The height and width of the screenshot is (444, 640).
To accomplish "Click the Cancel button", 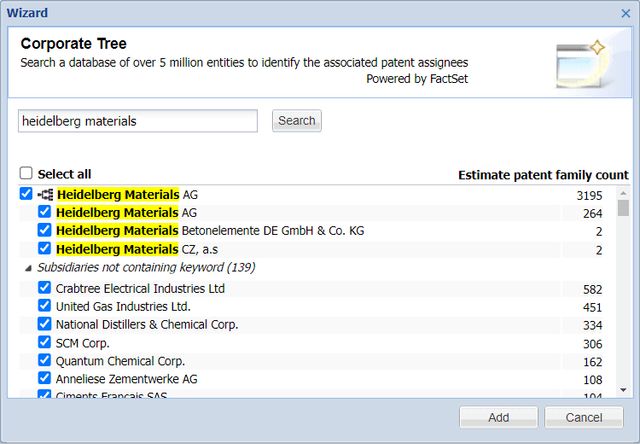I will 584,417.
